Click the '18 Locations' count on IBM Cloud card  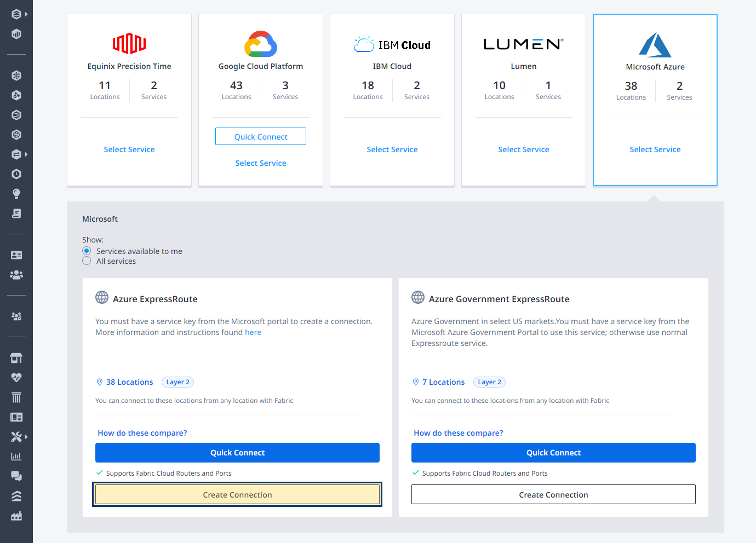pyautogui.click(x=368, y=90)
